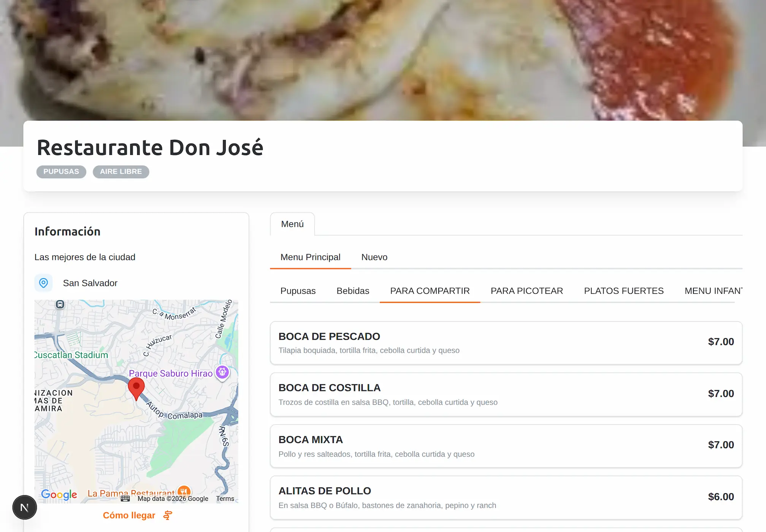This screenshot has height=532, width=766.
Task: Switch to the Bebidas category
Action: click(353, 291)
